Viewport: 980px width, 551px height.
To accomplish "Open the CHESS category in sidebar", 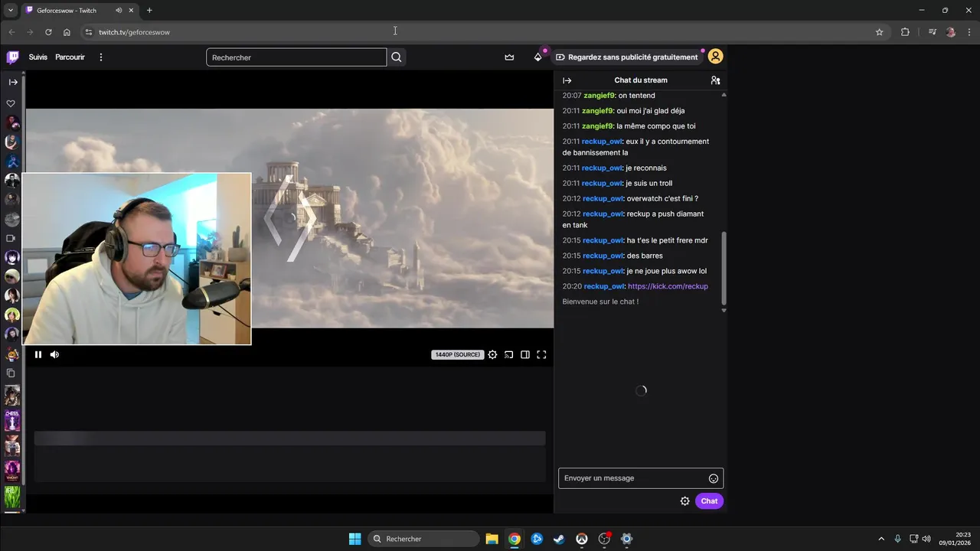I will 12,420.
